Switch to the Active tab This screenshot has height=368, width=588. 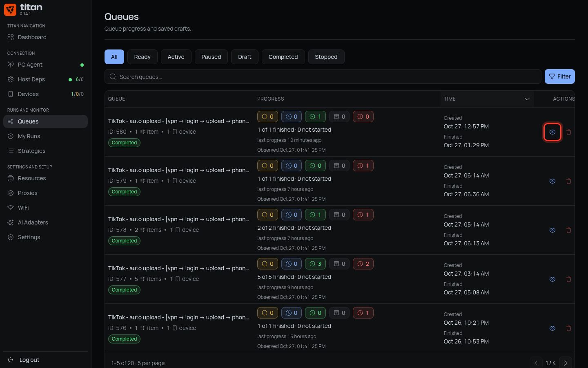pos(176,57)
